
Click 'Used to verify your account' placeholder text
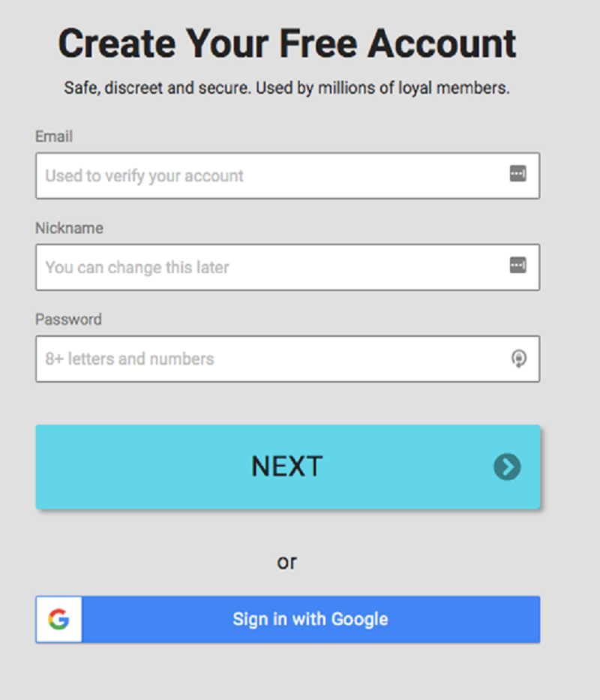(144, 176)
